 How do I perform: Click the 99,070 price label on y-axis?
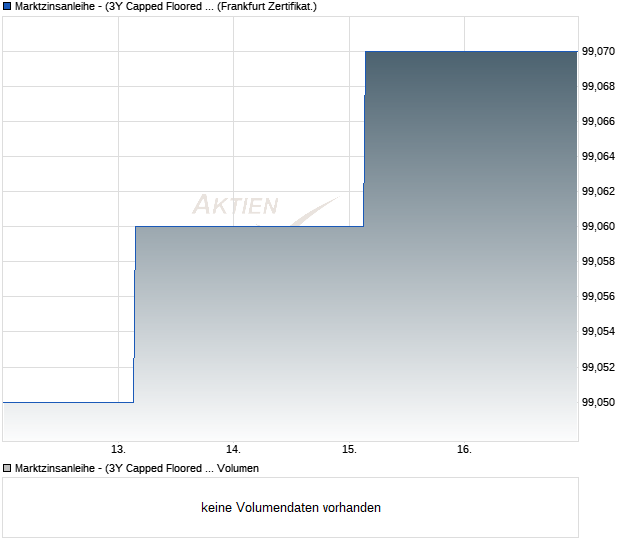[x=599, y=51]
